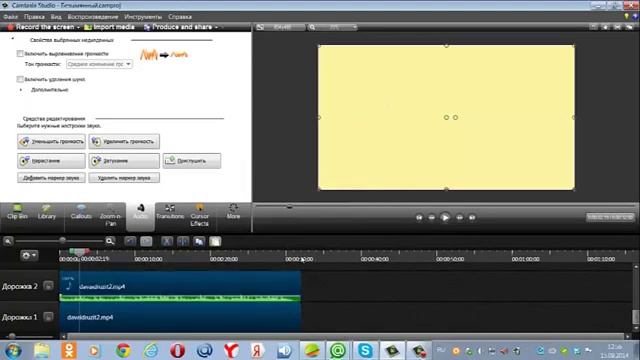
Task: Expand the Дополнительно section
Action: (21, 89)
